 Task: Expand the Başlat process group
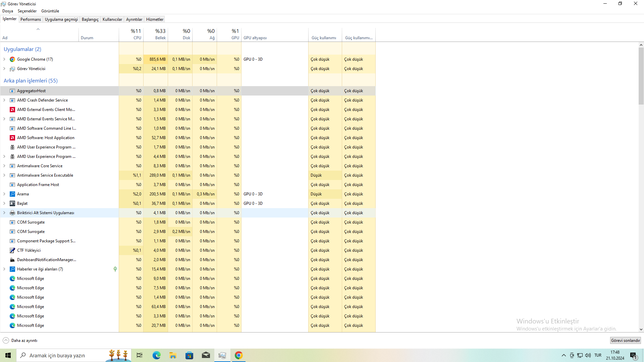pyautogui.click(x=4, y=203)
